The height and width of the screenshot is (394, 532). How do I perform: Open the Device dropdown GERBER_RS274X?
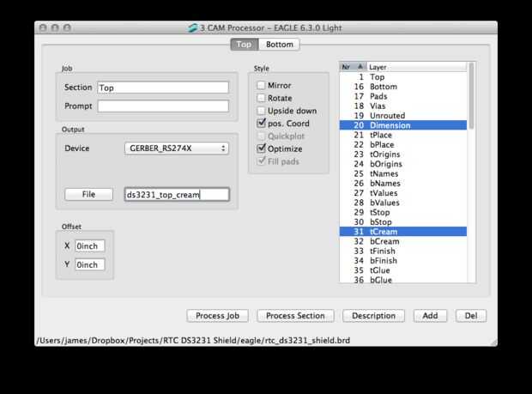tap(177, 149)
